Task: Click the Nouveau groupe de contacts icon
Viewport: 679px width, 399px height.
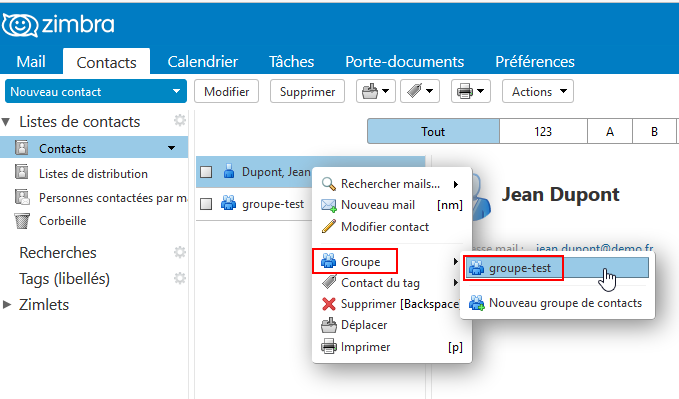Action: [477, 303]
